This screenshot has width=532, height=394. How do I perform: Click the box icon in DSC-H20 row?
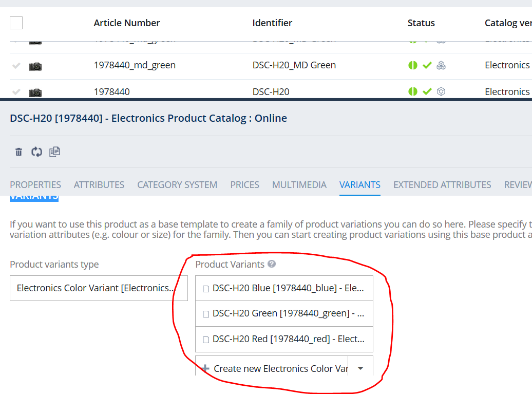pos(441,91)
